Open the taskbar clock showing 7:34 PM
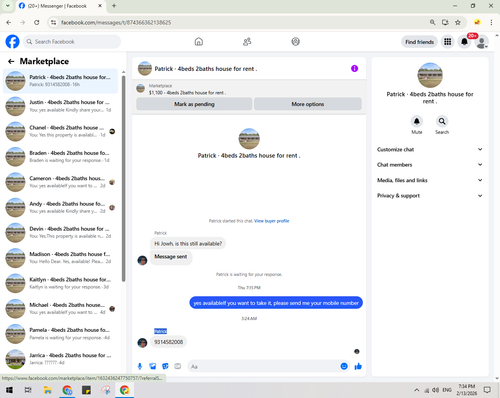The image size is (500, 398). (466, 390)
